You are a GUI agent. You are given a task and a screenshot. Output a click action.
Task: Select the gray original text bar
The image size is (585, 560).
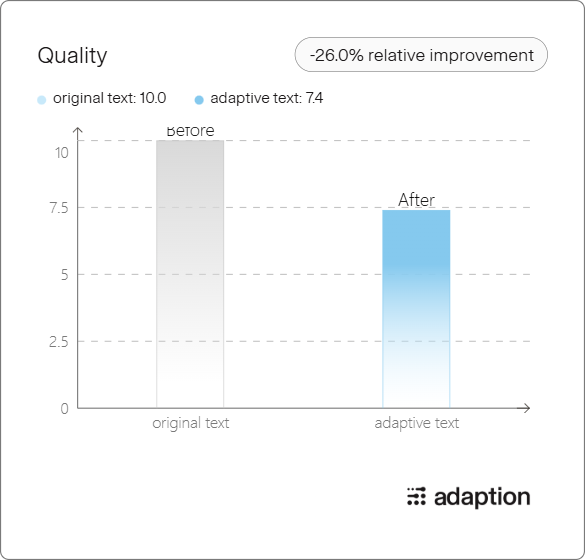click(x=190, y=274)
